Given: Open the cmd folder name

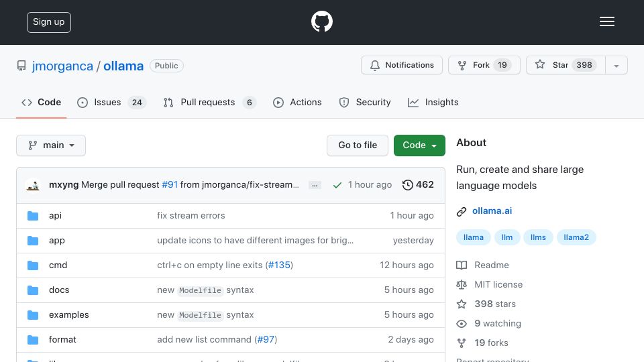Looking at the screenshot, I should [58, 265].
